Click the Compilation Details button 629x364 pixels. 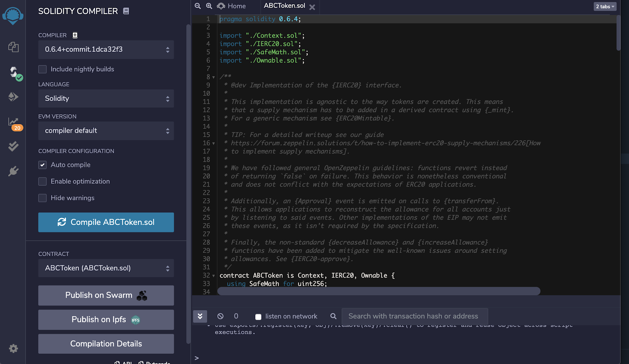click(106, 344)
